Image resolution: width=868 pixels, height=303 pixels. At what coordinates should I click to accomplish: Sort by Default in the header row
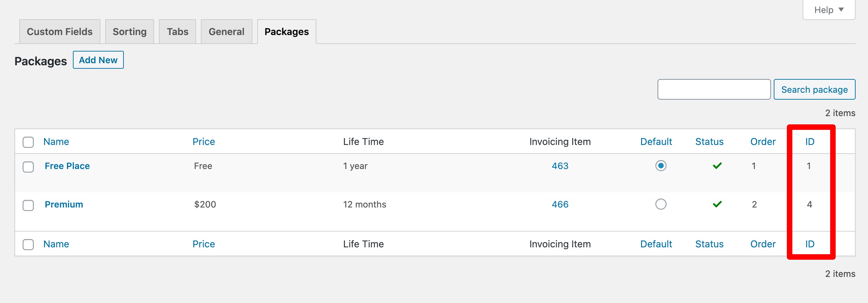(656, 142)
